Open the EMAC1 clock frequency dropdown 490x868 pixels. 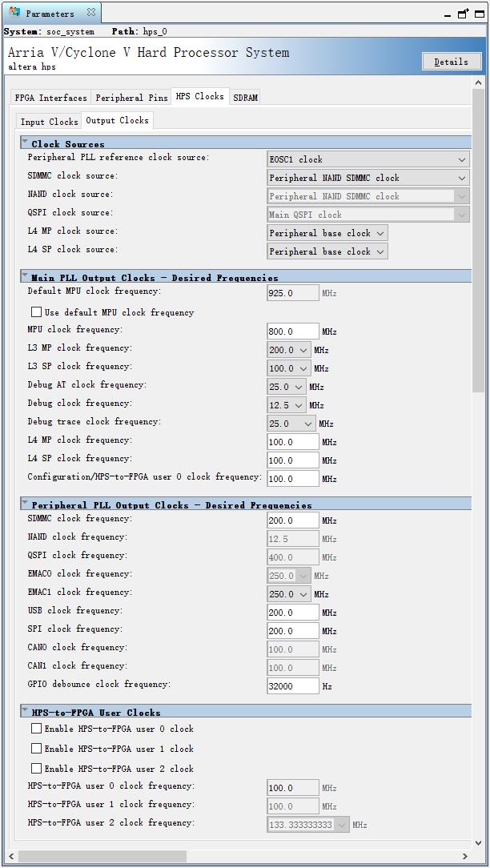(x=289, y=594)
